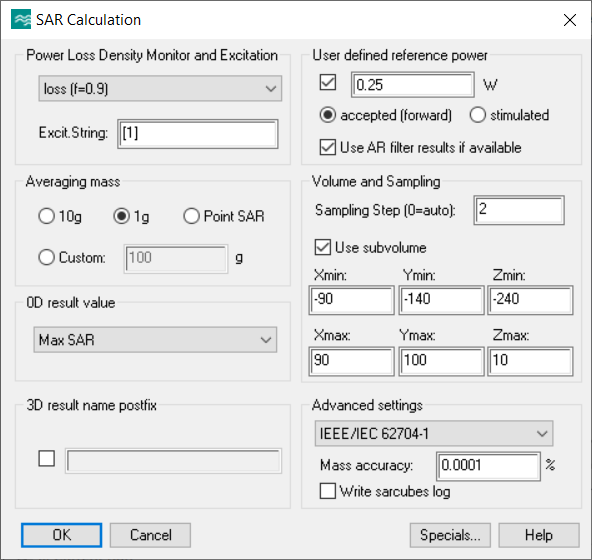Expand the Max SAR result dropdown
592x560 pixels.
click(x=155, y=340)
